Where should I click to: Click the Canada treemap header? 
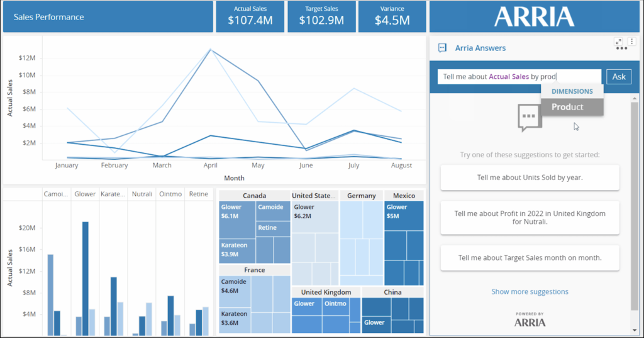click(x=255, y=196)
